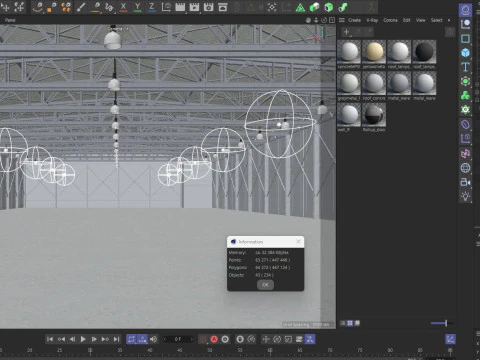Viewport: 480px width, 360px height.
Task: Open the View menu in material manager
Action: coord(421,20)
